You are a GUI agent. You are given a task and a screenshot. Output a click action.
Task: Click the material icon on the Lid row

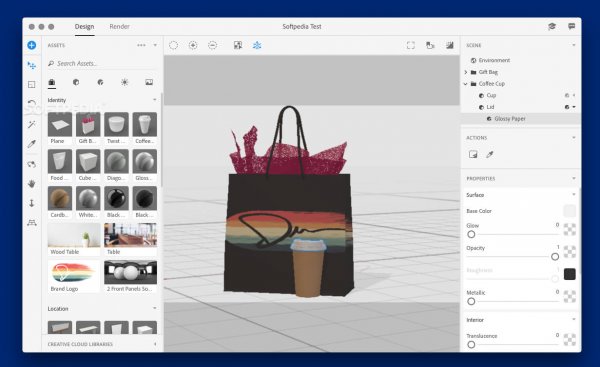click(x=567, y=107)
